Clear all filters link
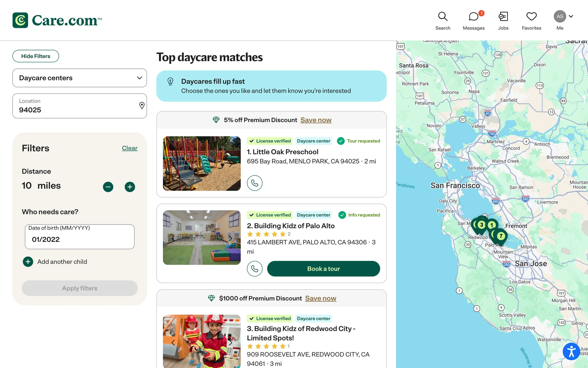Image resolution: width=588 pixels, height=368 pixels. point(130,148)
